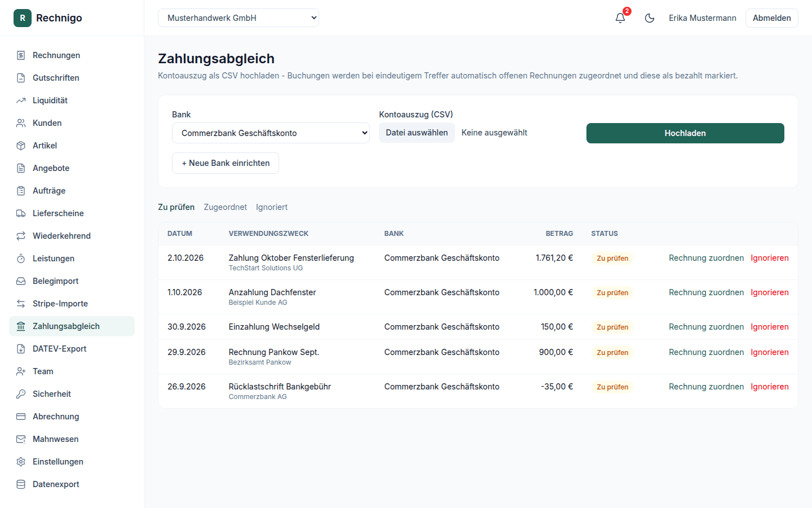Image resolution: width=812 pixels, height=508 pixels.
Task: Click the Artikel box icon
Action: coord(21,146)
